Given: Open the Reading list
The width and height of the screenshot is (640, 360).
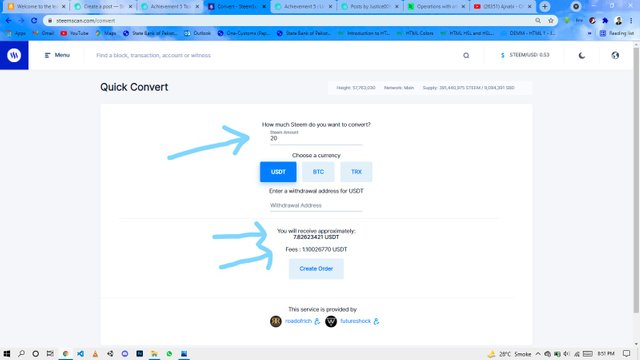Looking at the screenshot, I should point(617,33).
